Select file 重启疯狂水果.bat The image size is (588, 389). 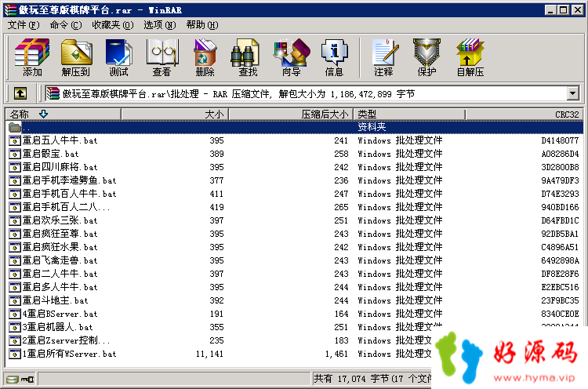tap(60, 247)
